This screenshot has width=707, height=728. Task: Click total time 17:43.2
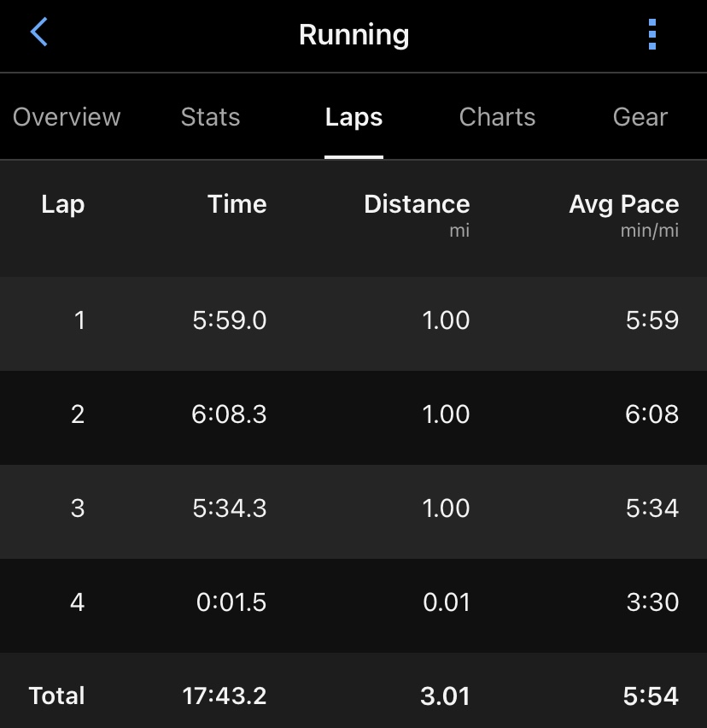(224, 696)
